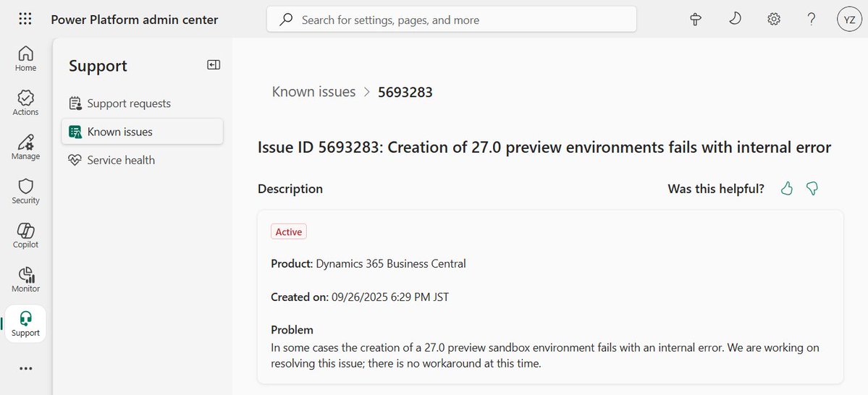Open the signpost navigation tour icon
Screen dimensions: 868x395
pos(696,20)
